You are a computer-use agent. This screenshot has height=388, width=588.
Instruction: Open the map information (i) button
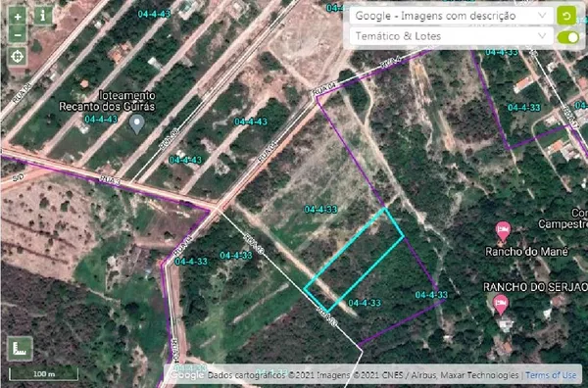(x=43, y=17)
